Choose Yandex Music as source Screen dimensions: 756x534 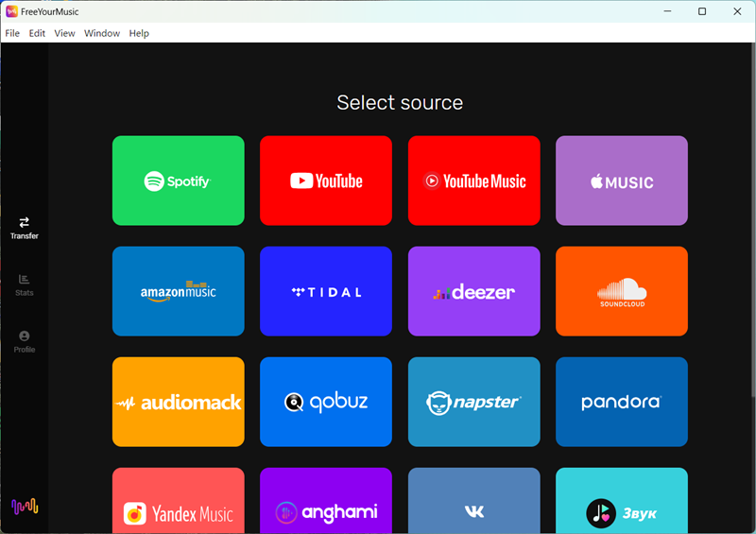click(179, 501)
